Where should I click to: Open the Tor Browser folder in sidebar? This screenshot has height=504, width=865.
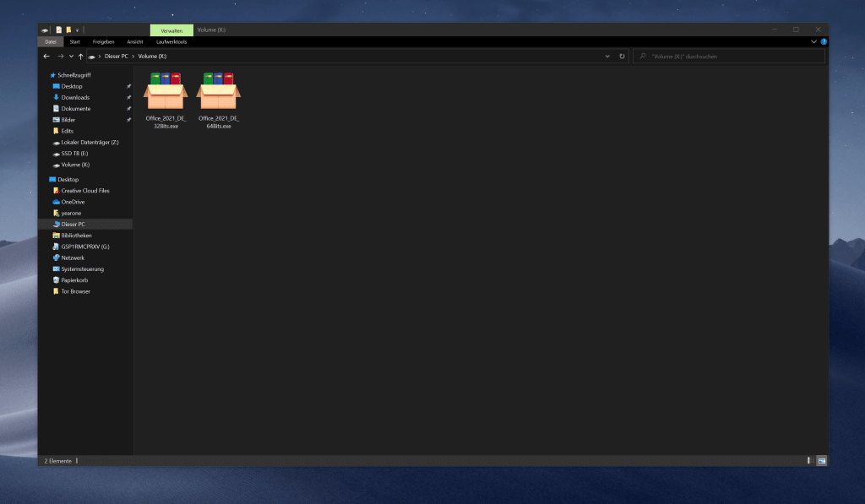(75, 292)
